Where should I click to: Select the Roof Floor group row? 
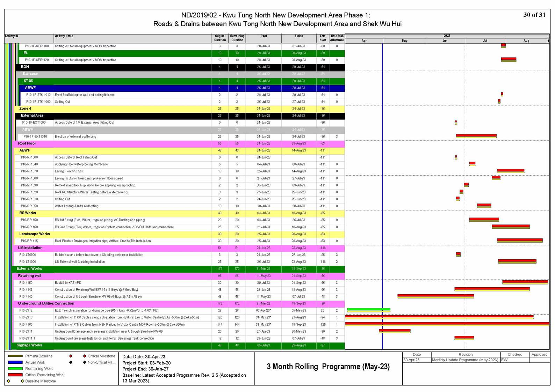tap(179, 143)
